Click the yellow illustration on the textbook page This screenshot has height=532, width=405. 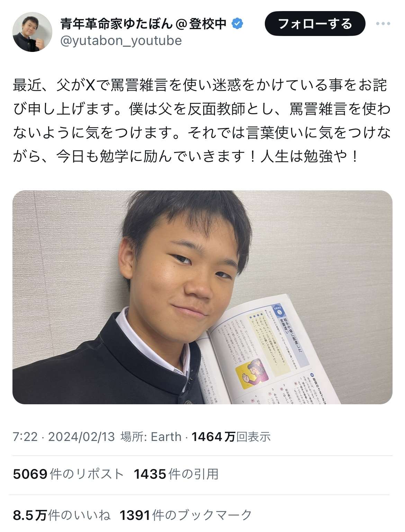coord(252,372)
